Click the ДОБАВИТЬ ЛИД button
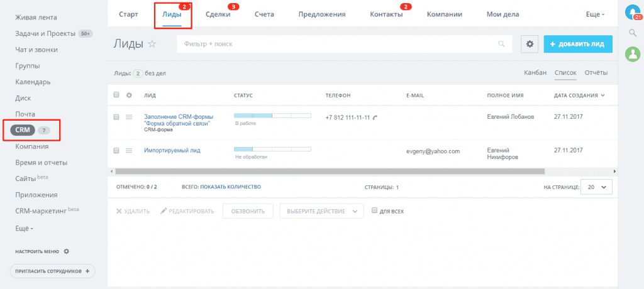 click(577, 44)
